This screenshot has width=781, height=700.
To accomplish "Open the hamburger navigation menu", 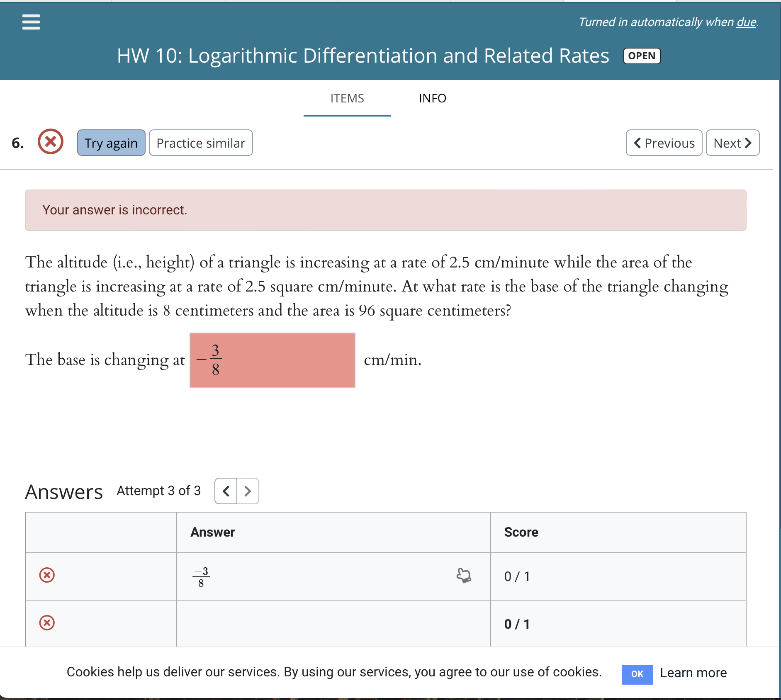I will tap(31, 22).
